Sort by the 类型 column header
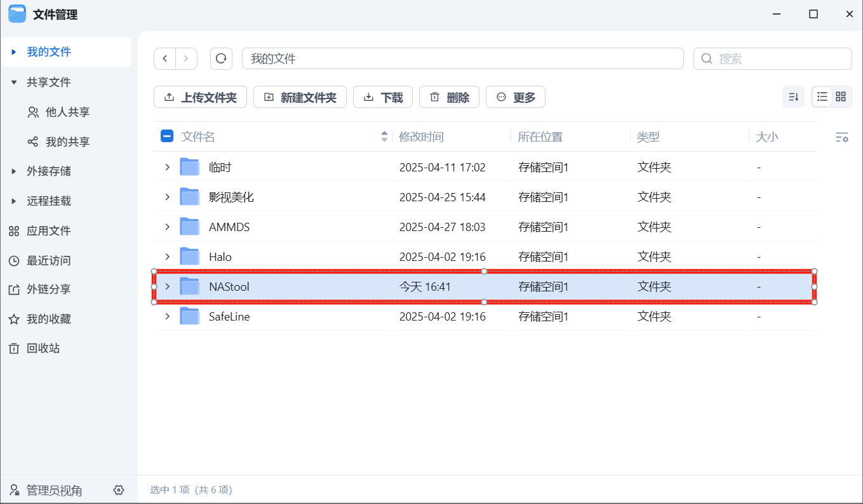Image resolution: width=863 pixels, height=504 pixels. coord(648,137)
